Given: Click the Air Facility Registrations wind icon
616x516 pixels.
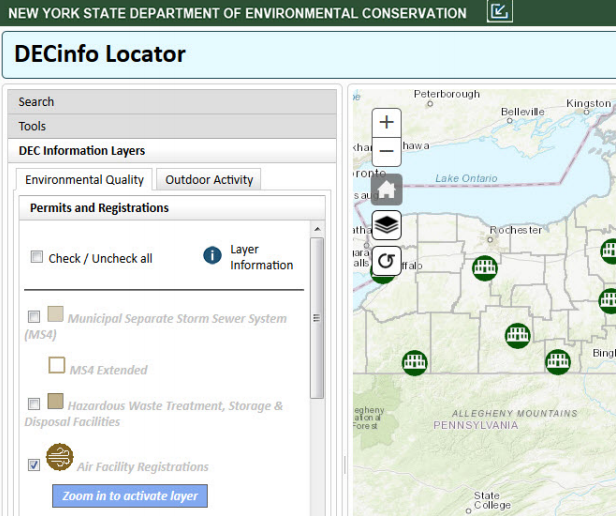Looking at the screenshot, I should (60, 457).
